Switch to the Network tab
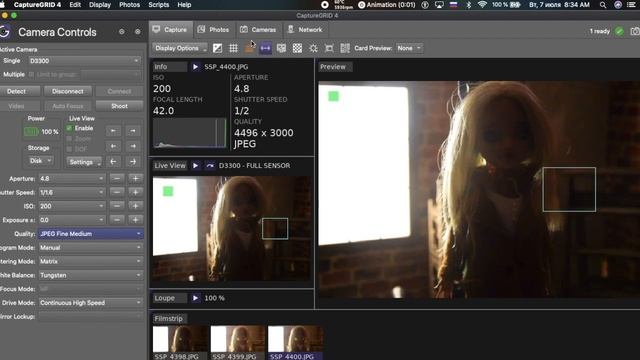The width and height of the screenshot is (640, 360). point(305,30)
